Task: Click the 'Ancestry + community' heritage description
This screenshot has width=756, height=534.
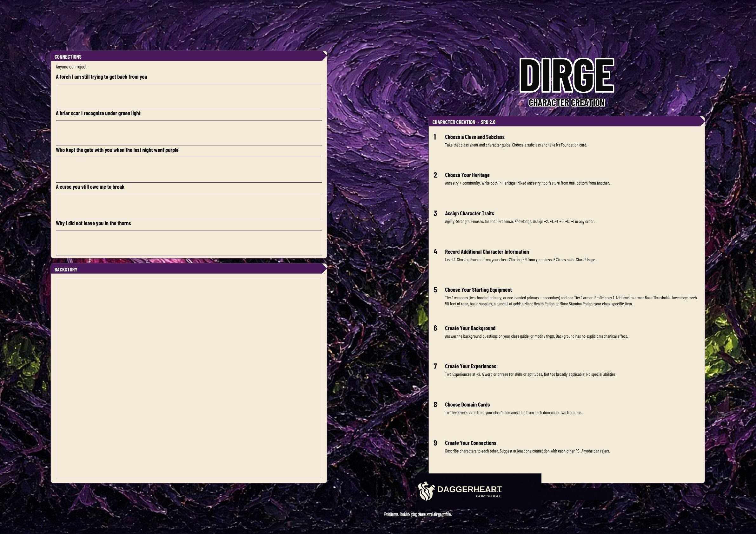Action: tap(527, 183)
